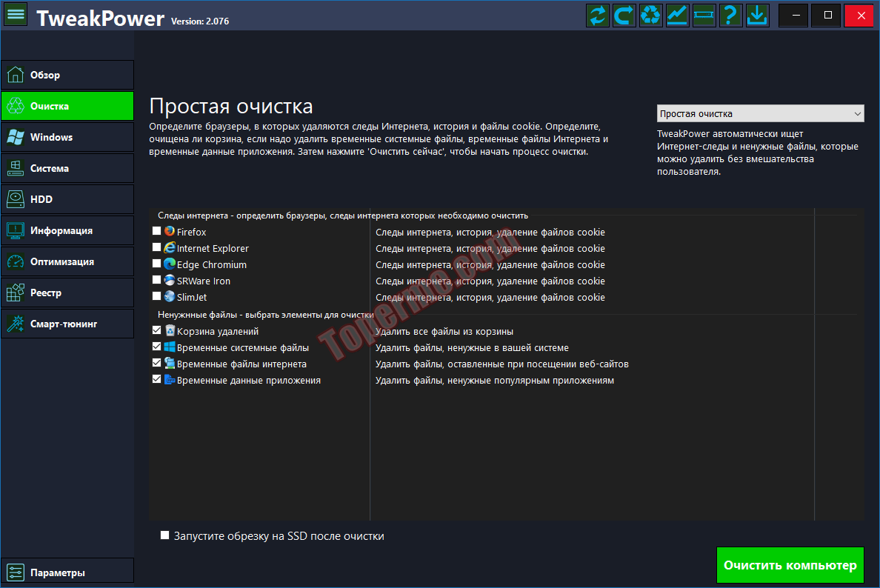Select the Internet Explorer row label
The height and width of the screenshot is (588, 880).
click(213, 248)
